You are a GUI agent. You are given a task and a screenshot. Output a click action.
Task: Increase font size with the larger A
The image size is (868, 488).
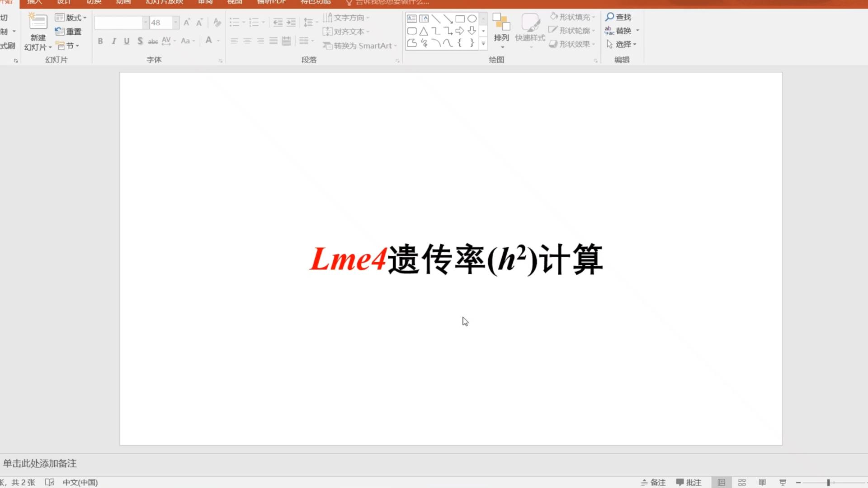187,23
